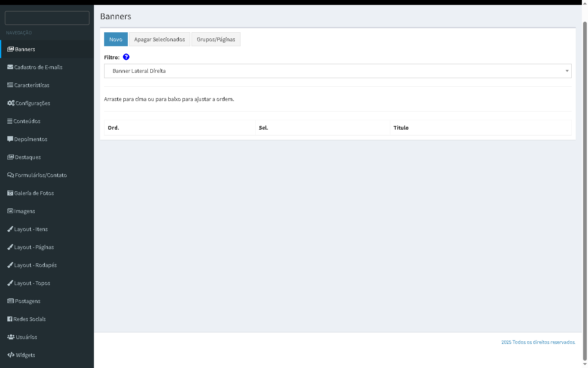
Task: Click the blue help icon beside Filtro
Action: pos(126,57)
